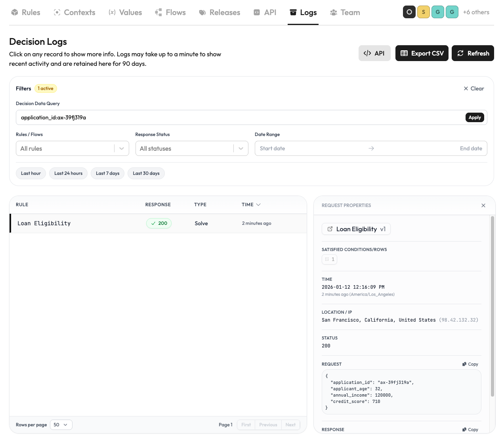The height and width of the screenshot is (443, 504).
Task: Switch to the Rules tab
Action: tap(25, 12)
